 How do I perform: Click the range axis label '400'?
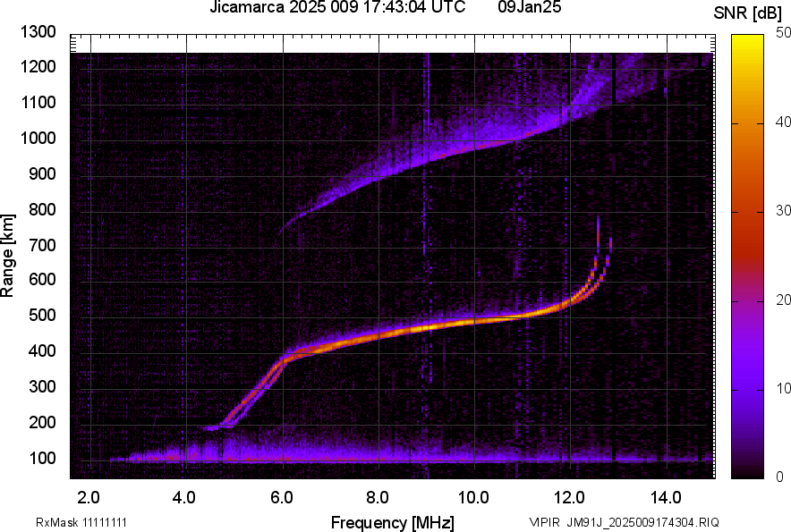pyautogui.click(x=42, y=351)
